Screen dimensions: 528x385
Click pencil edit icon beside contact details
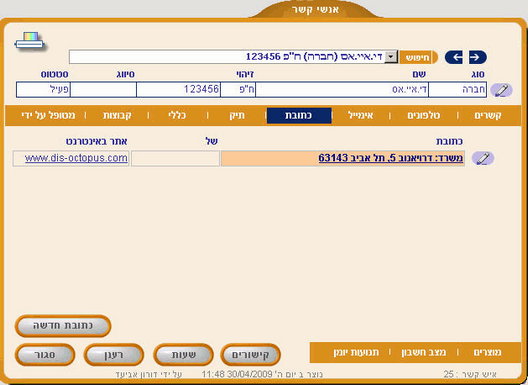pyautogui.click(x=501, y=90)
